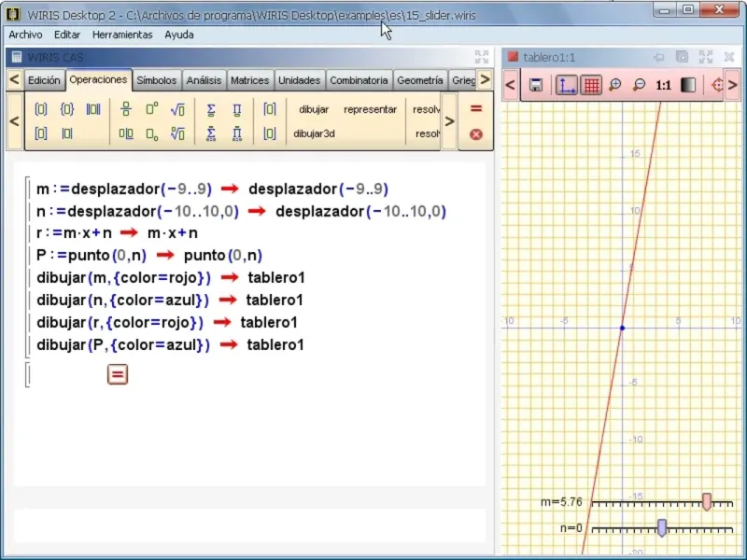
Task: Click the dibujar3d command button
Action: pos(314,133)
